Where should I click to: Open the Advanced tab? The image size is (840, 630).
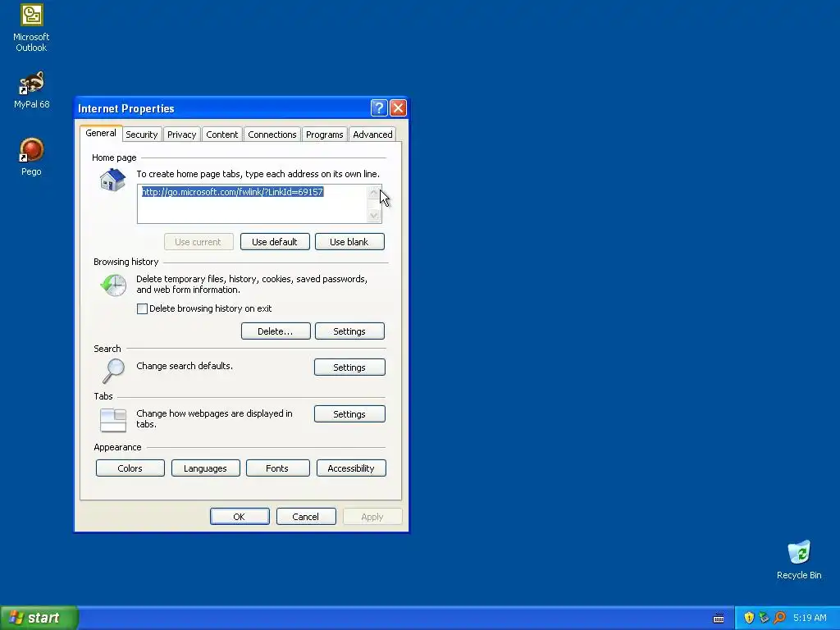click(372, 135)
